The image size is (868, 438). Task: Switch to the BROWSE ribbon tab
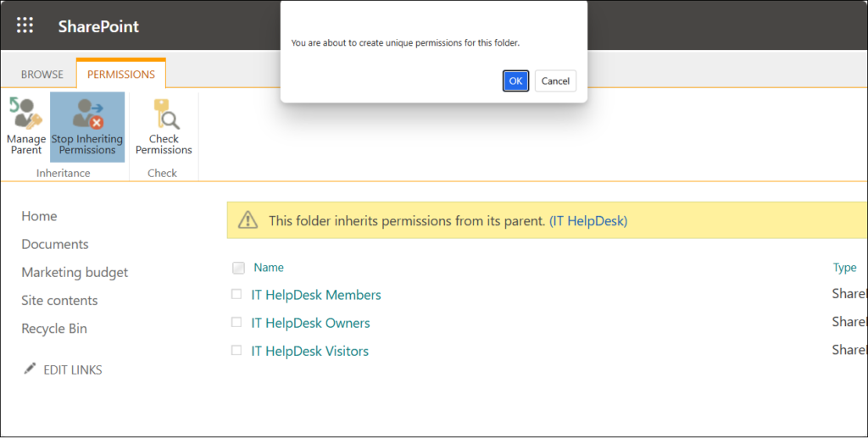coord(42,75)
